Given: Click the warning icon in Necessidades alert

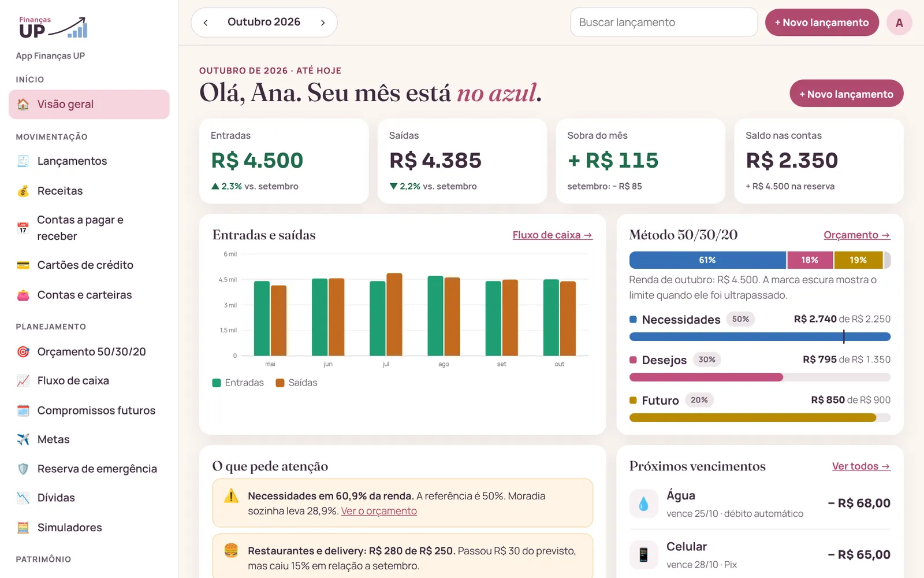Looking at the screenshot, I should (x=231, y=496).
